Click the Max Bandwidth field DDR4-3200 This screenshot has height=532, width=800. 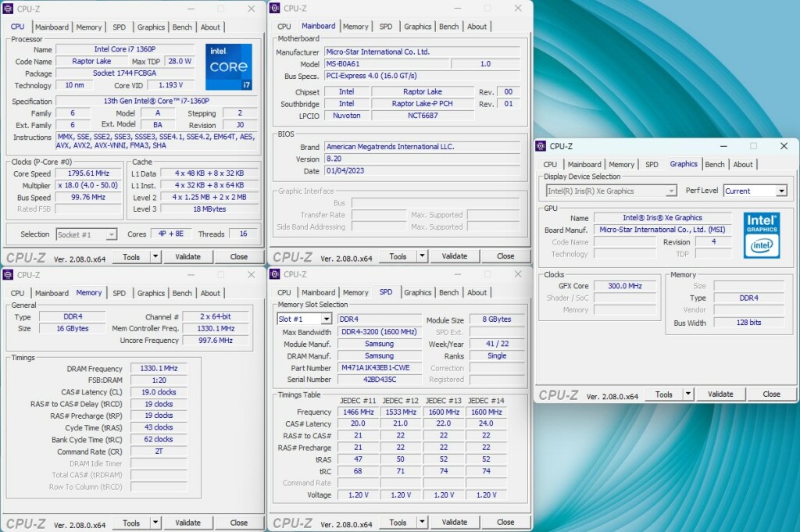(x=379, y=331)
